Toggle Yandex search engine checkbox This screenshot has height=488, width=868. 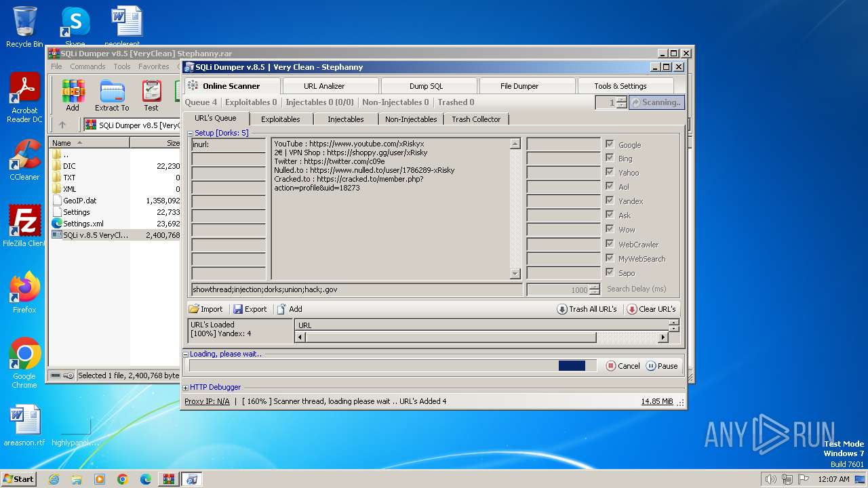(610, 201)
